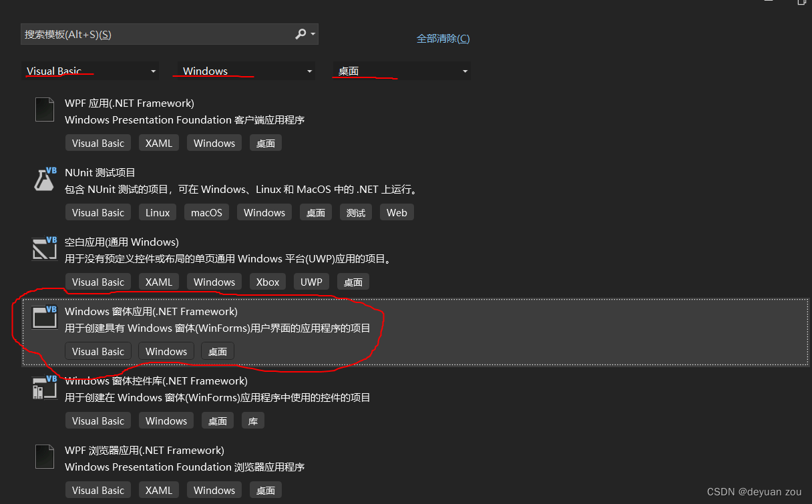Screen dimensions: 812x504
Task: Click the macOS tag under NUnit project
Action: coord(206,212)
